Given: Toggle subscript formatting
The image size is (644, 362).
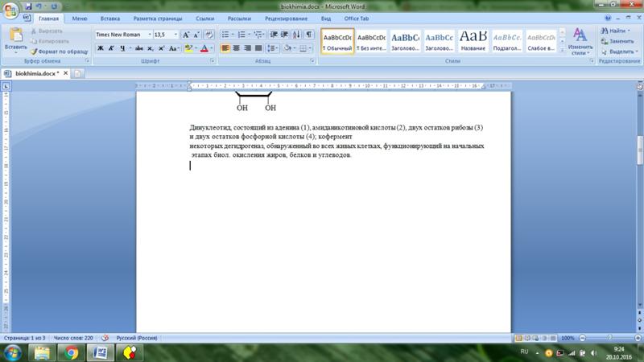Looking at the screenshot, I should click(151, 48).
